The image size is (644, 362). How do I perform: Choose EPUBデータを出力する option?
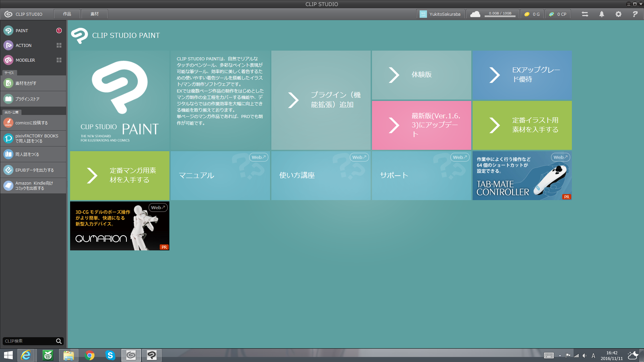pyautogui.click(x=33, y=170)
